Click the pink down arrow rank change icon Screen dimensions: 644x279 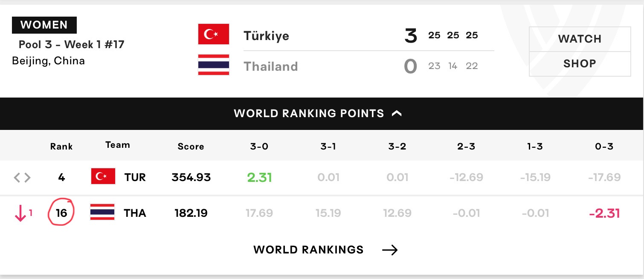click(20, 213)
